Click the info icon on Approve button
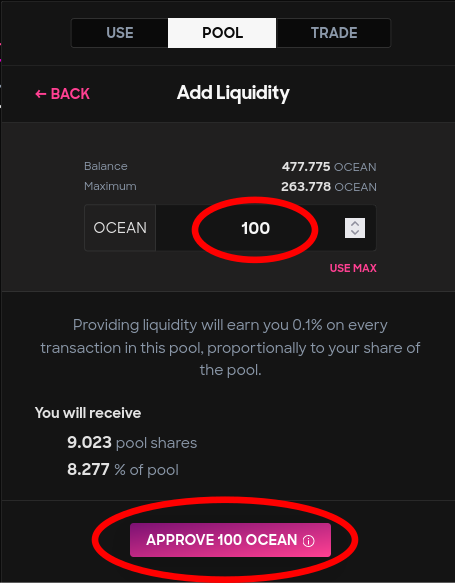The image size is (455, 583). point(308,541)
